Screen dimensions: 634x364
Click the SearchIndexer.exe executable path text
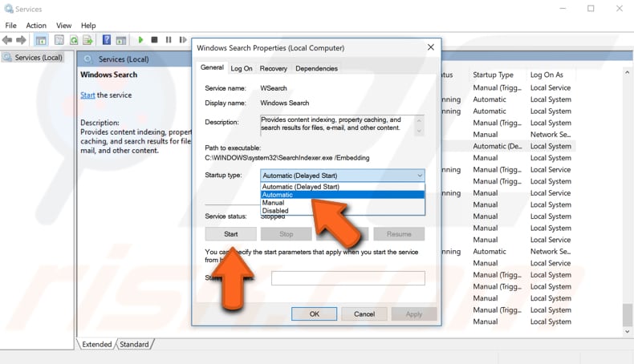[x=287, y=158]
